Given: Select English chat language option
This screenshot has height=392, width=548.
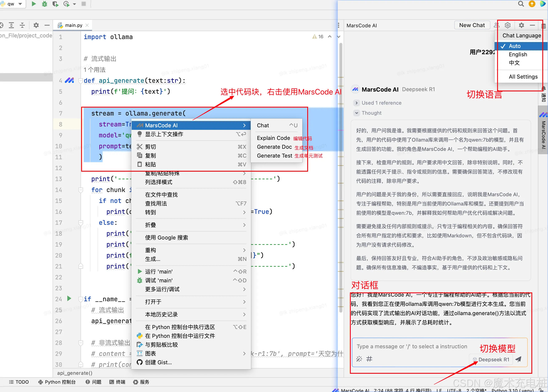Looking at the screenshot, I should [x=518, y=55].
